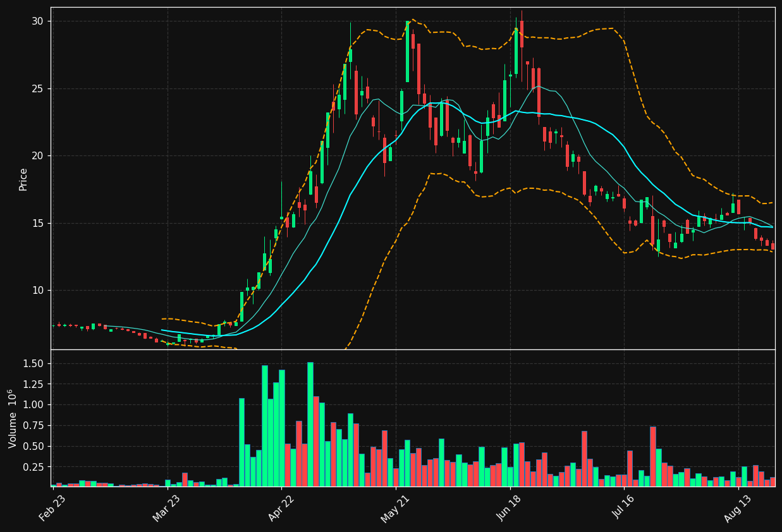Click the volume tick label "1.50"
This screenshot has height=532, width=782.
coord(34,364)
